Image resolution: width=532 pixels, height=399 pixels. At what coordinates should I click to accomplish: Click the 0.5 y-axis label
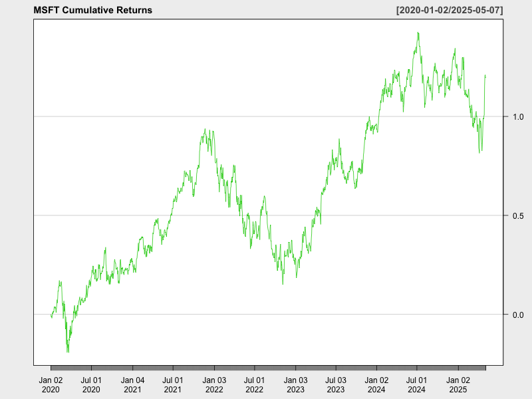[519, 215]
